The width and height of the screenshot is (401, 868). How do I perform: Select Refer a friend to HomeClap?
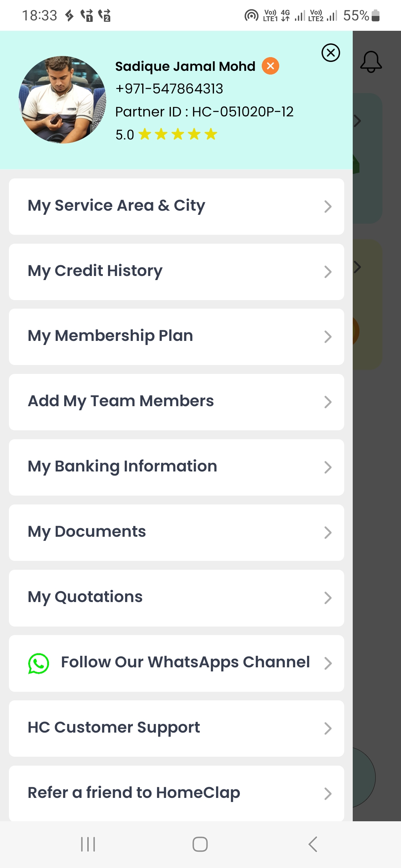click(x=176, y=793)
